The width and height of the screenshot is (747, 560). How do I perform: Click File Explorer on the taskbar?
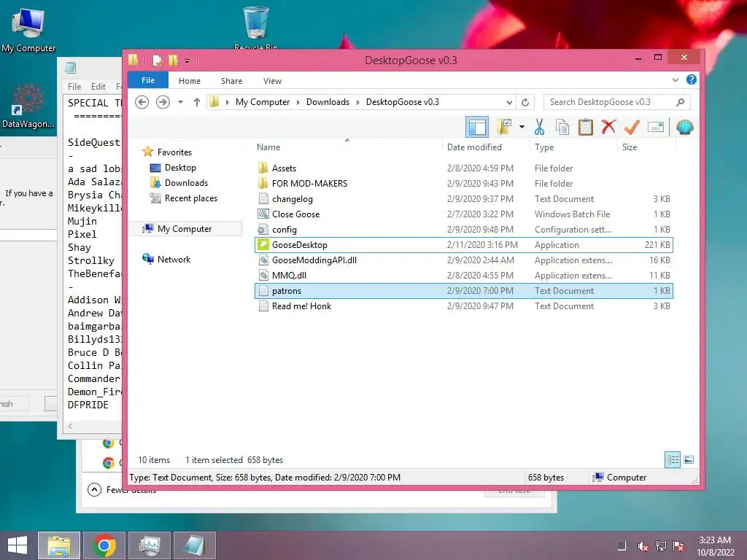59,545
